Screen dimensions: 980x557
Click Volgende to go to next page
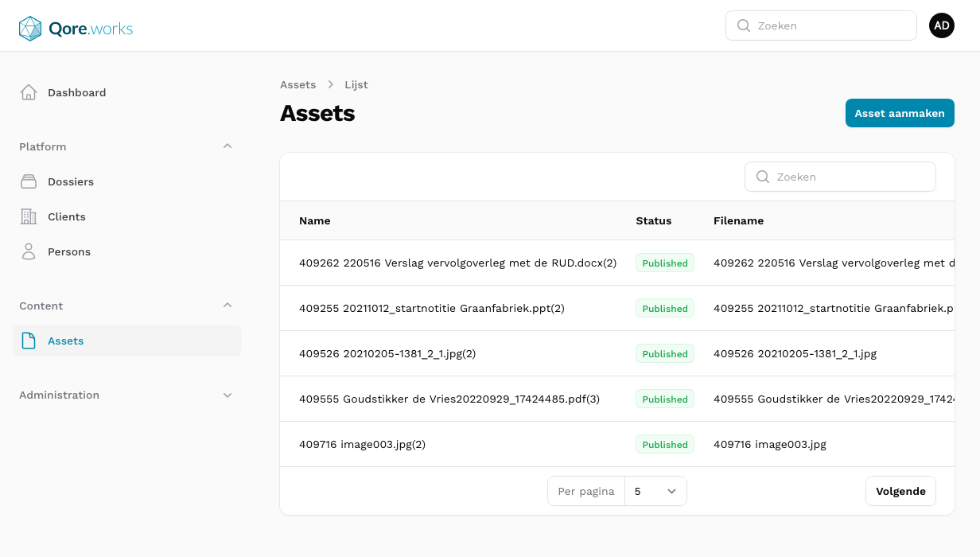click(x=900, y=491)
